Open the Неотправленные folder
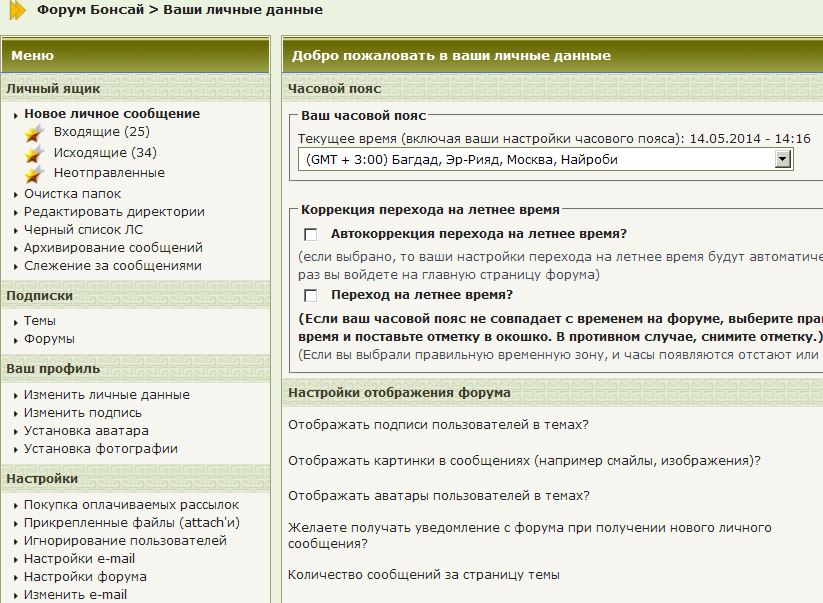The height and width of the screenshot is (603, 823). coord(109,173)
